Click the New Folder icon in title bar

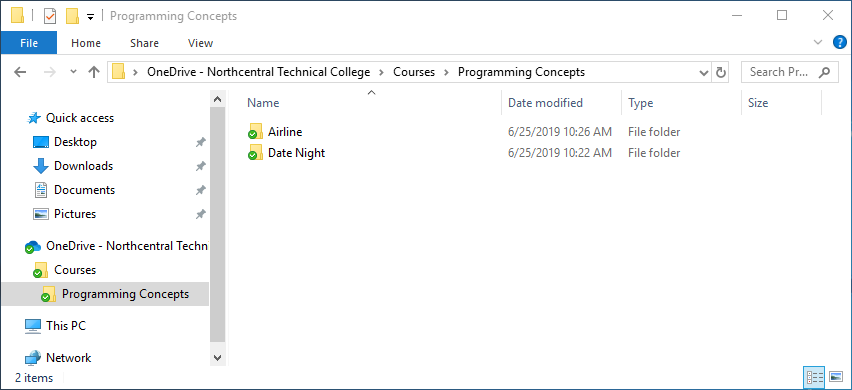click(x=72, y=16)
